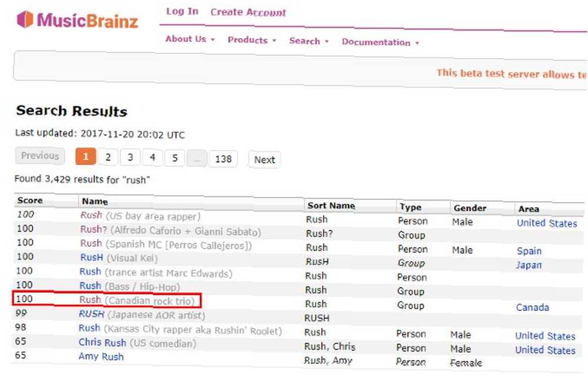Screen dimensions: 588x375
Task: Click the Score column header
Action: click(x=30, y=200)
